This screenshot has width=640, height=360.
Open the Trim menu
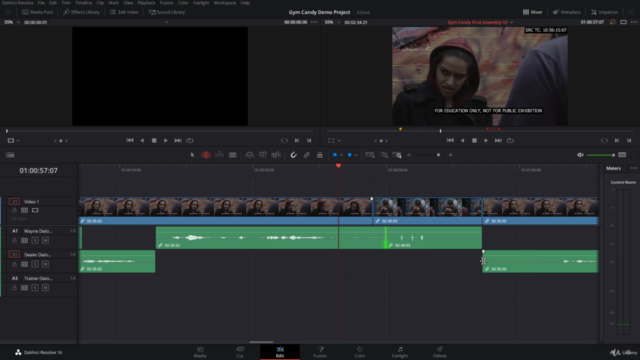click(x=66, y=3)
